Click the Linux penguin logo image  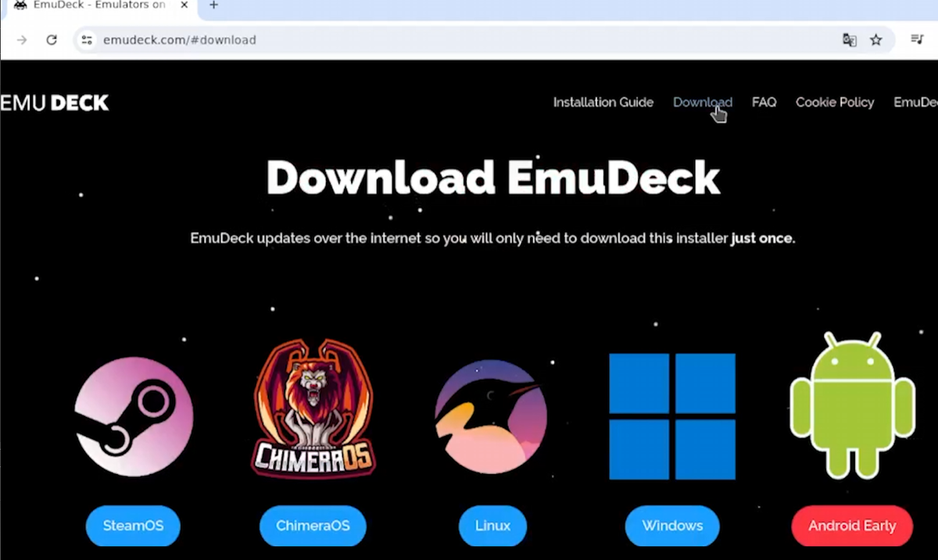point(492,416)
